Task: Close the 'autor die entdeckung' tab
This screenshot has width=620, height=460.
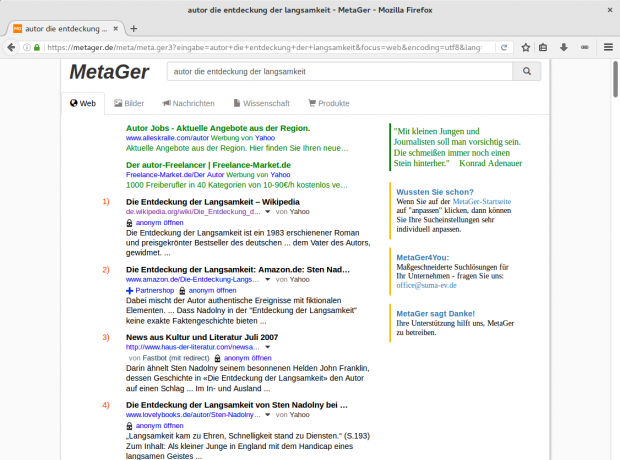Action: (115, 28)
